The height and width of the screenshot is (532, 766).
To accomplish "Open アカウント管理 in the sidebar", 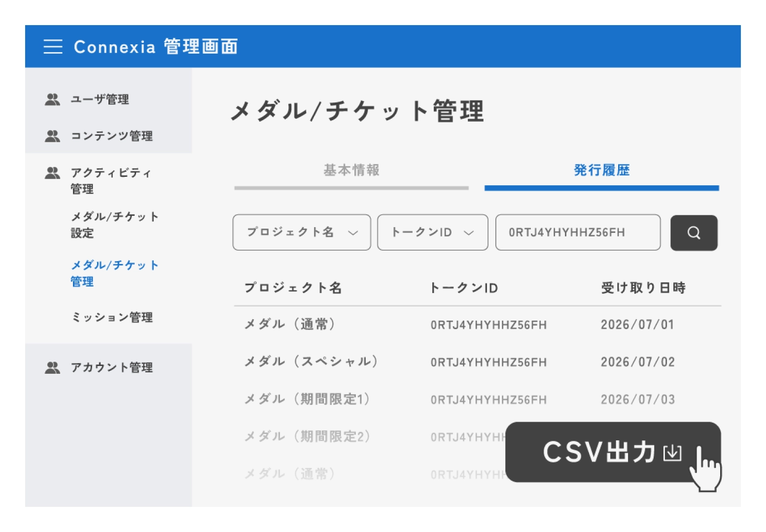I will pos(112,367).
